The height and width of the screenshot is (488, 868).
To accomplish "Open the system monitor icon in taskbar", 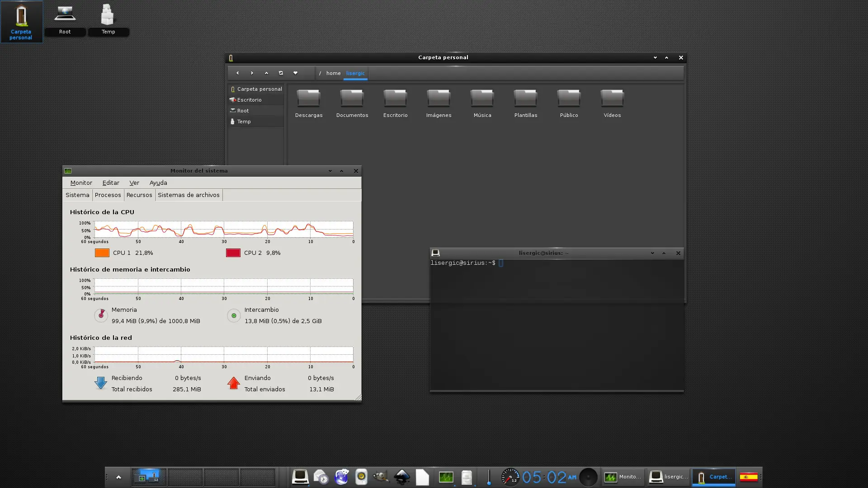I will 446,477.
